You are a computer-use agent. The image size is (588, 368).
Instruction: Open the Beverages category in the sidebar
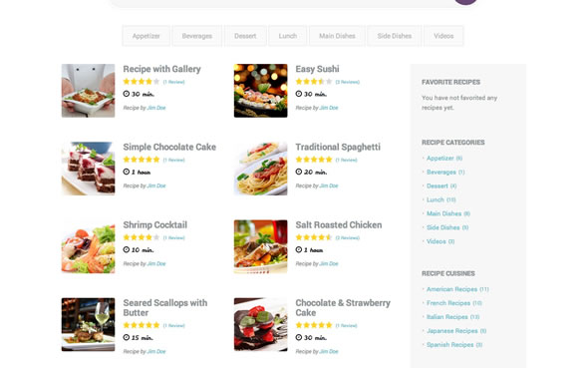click(x=441, y=173)
